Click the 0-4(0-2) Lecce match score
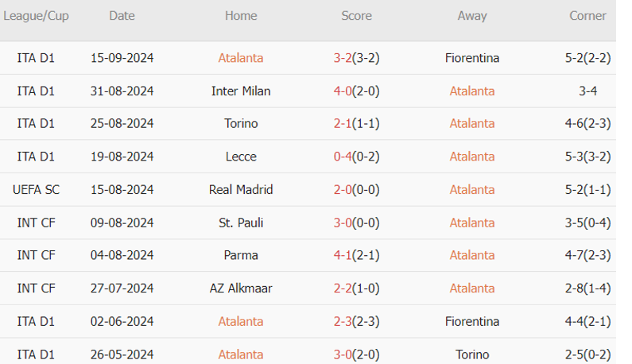 click(x=356, y=157)
